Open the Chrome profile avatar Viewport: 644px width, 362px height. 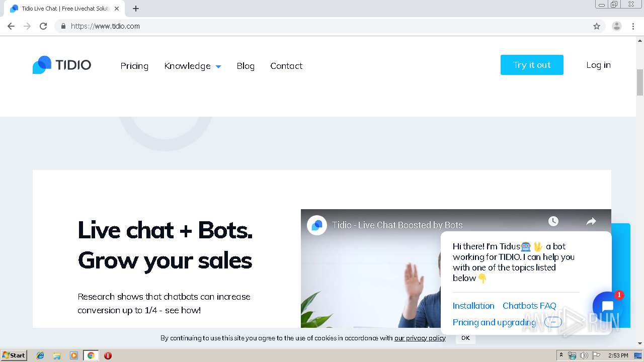coord(617,26)
